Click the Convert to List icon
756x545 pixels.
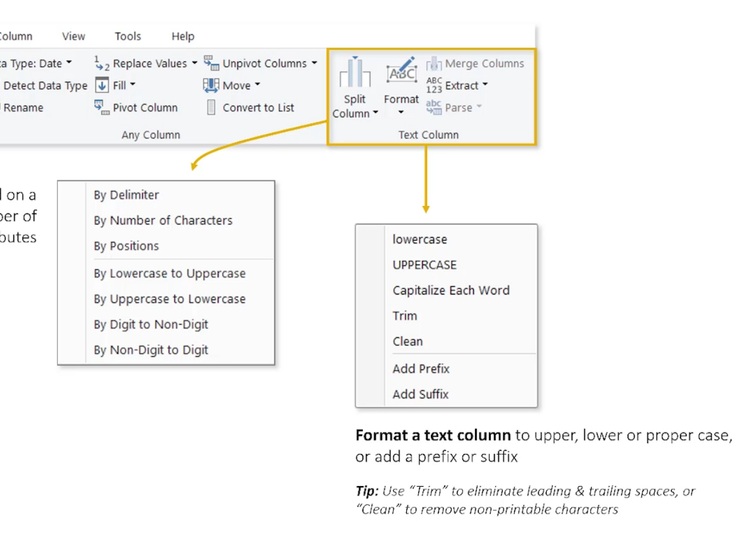[x=211, y=107]
